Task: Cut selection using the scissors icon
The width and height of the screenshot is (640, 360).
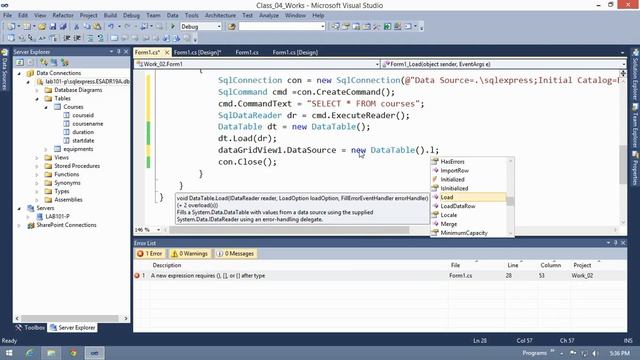Action: coord(76,27)
